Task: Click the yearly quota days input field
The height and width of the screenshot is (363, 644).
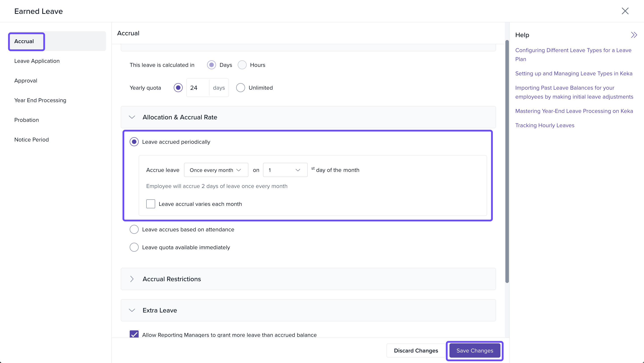Action: [197, 88]
